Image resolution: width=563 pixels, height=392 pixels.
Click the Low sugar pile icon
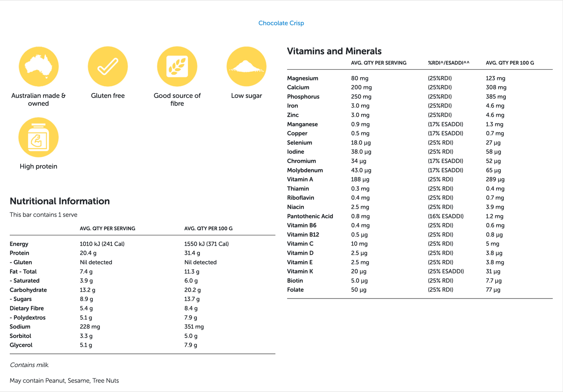coord(246,66)
